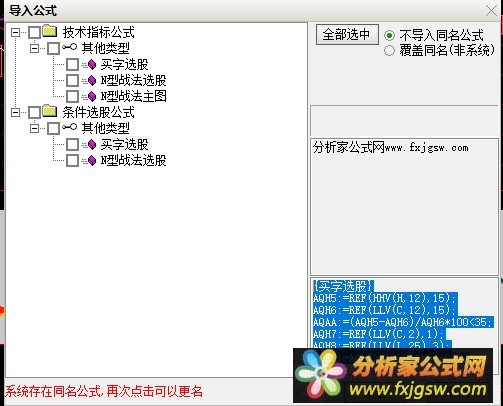Click the 技术指标公式 folder icon
The height and width of the screenshot is (406, 503).
(x=50, y=31)
